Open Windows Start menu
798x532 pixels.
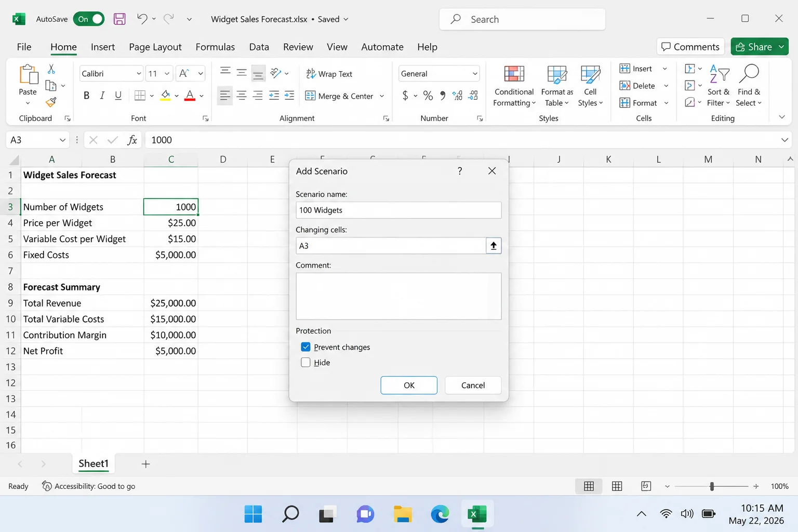[254, 514]
